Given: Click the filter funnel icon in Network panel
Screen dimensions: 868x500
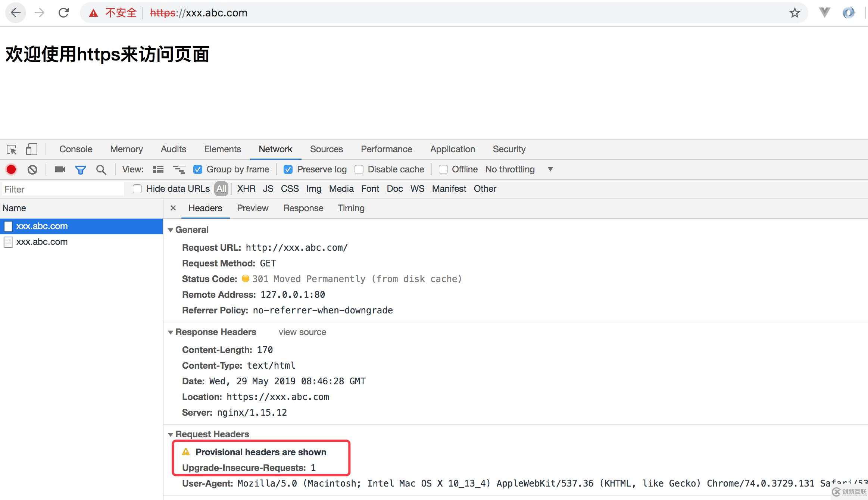Looking at the screenshot, I should pyautogui.click(x=80, y=169).
